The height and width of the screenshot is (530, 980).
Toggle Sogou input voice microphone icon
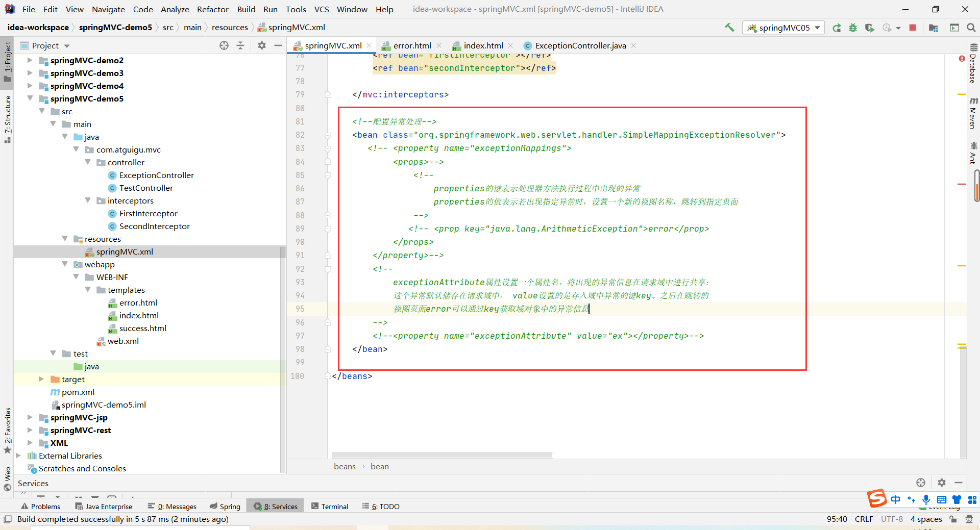926,499
